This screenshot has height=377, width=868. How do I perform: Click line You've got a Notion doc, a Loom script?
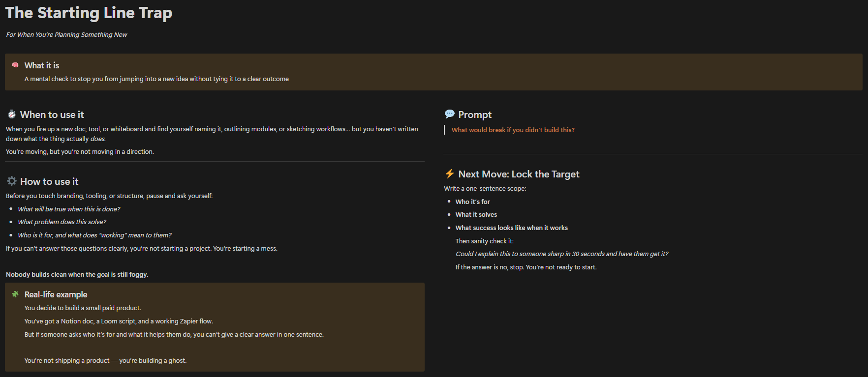pos(119,321)
